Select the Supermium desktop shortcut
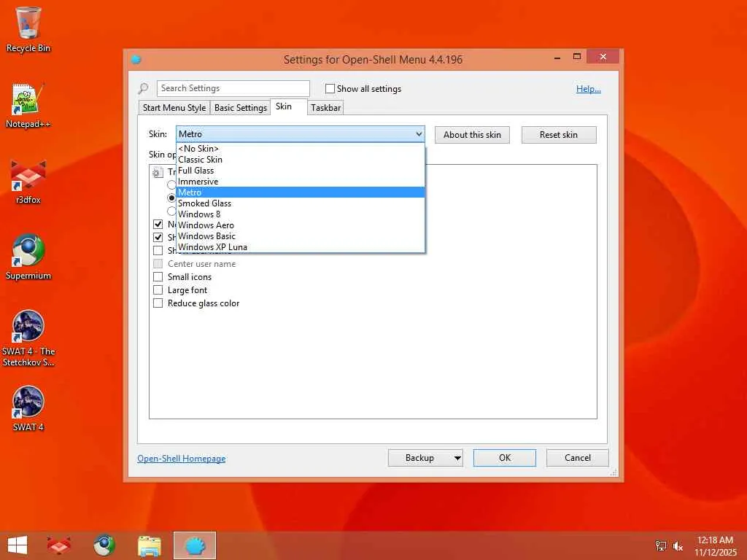This screenshot has height=560, width=747. coord(28,257)
